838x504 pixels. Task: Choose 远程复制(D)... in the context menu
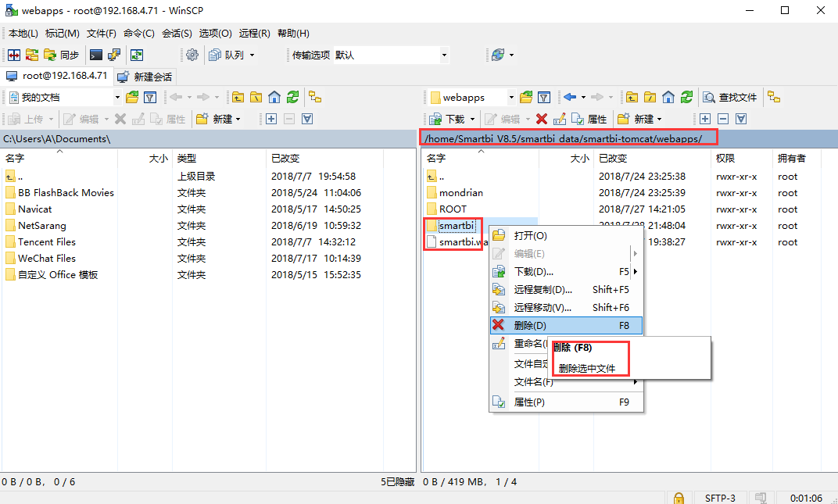coord(566,290)
